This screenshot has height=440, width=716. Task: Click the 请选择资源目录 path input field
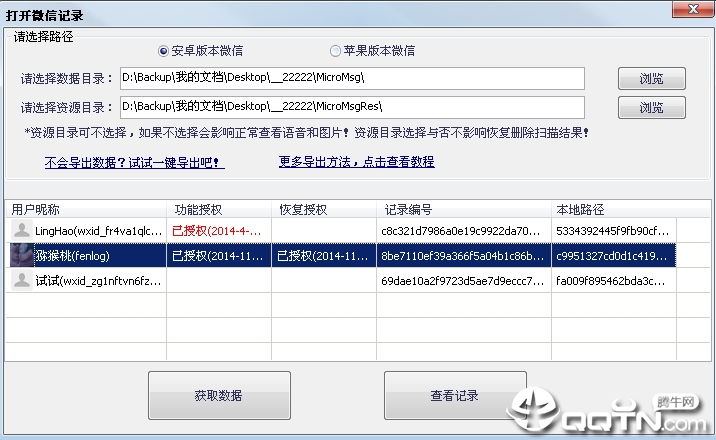click(352, 107)
